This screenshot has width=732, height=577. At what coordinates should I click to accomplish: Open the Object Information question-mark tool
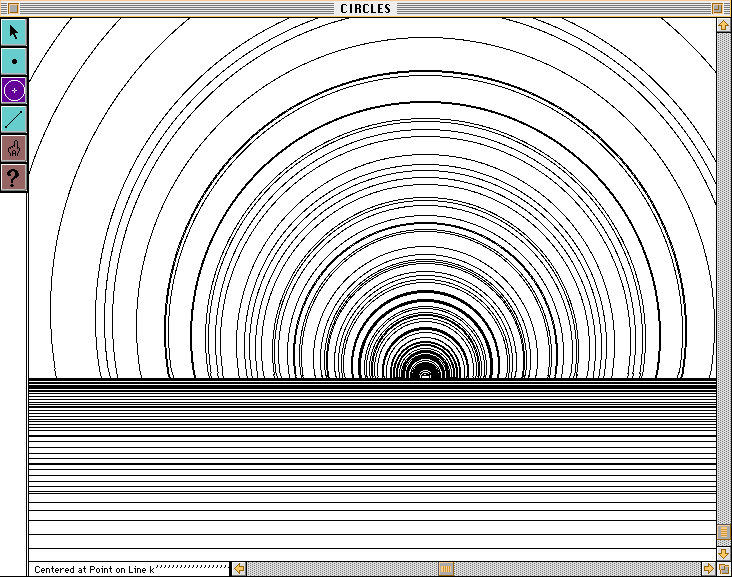point(14,178)
